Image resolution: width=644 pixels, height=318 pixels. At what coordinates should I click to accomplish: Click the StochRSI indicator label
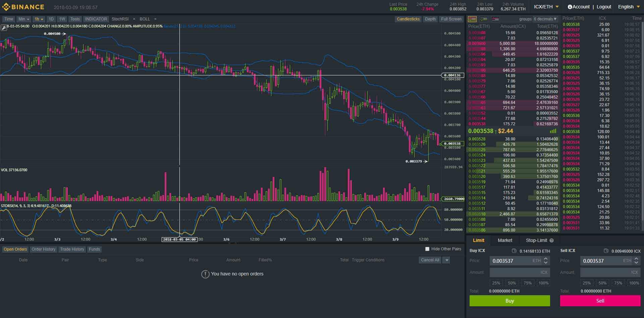(x=120, y=19)
